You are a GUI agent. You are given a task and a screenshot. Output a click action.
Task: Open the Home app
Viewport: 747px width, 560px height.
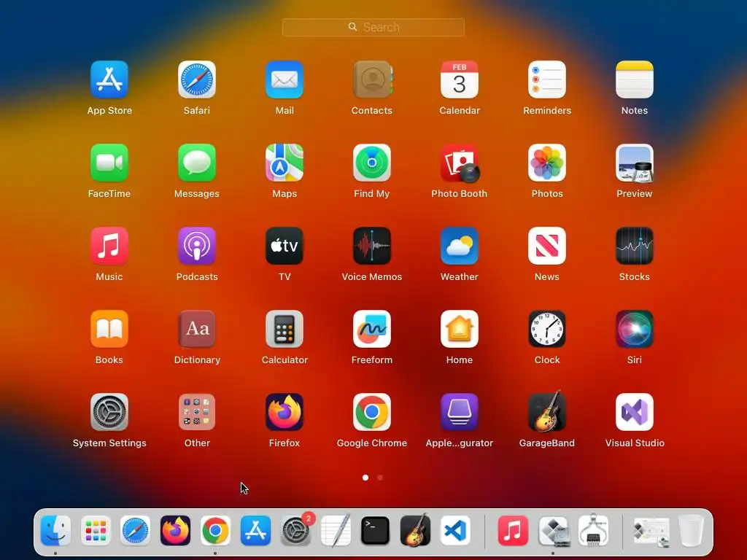pos(460,329)
